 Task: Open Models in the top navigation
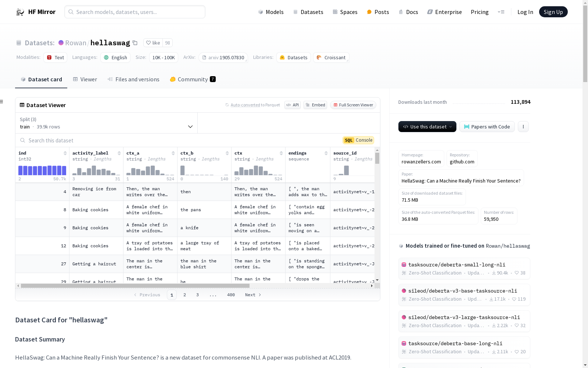[271, 12]
